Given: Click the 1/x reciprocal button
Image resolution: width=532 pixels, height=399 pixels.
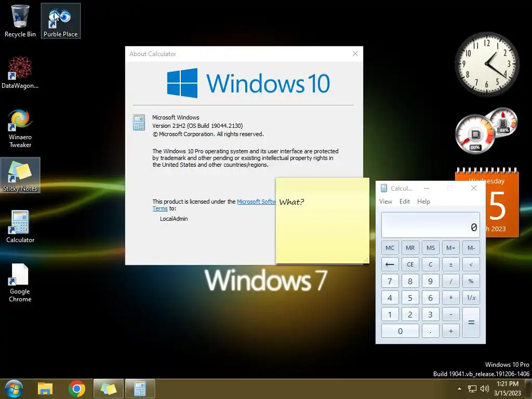Looking at the screenshot, I should coord(471,298).
